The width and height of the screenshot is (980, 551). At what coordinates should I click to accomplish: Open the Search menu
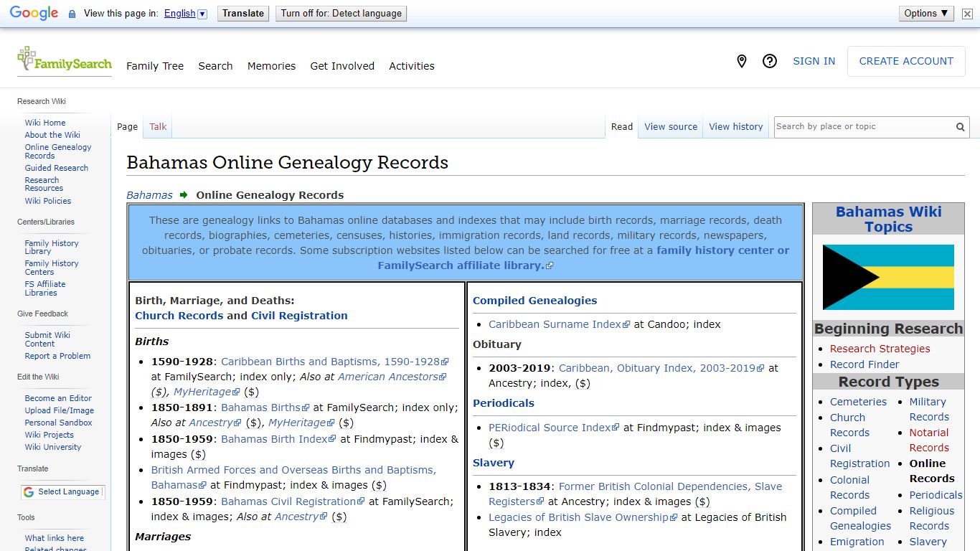(x=215, y=66)
